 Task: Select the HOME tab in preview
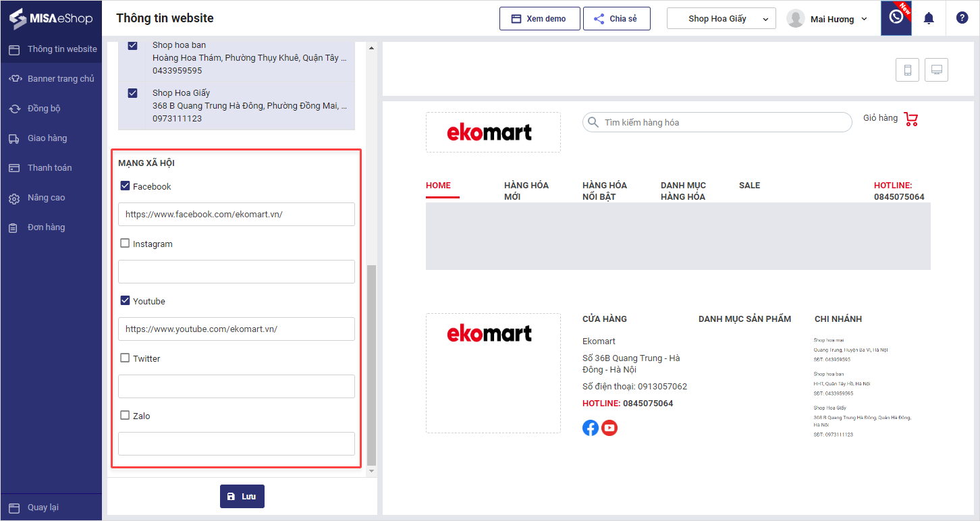[439, 186]
